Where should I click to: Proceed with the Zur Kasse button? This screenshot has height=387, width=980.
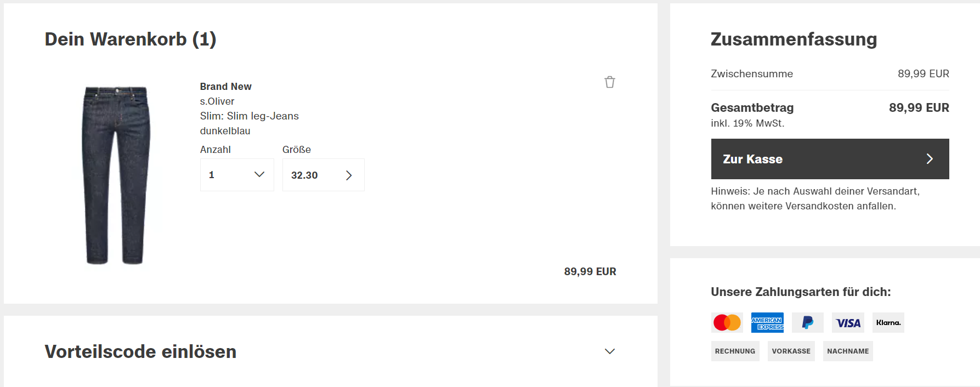click(830, 159)
